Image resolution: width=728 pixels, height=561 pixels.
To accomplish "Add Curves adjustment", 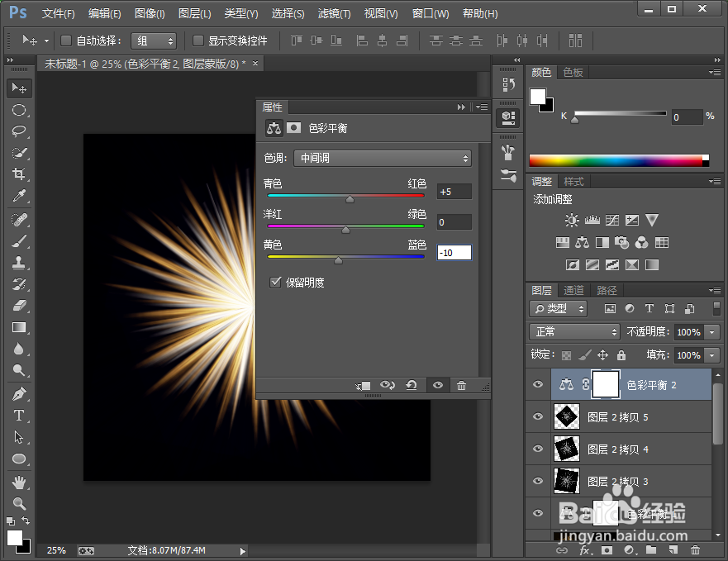I will (x=612, y=220).
